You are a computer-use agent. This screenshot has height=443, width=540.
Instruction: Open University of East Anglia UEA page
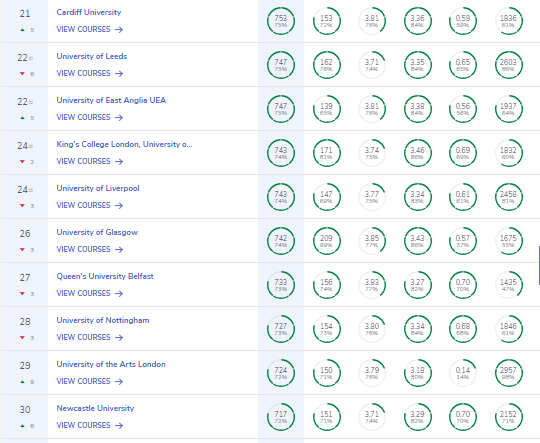111,100
